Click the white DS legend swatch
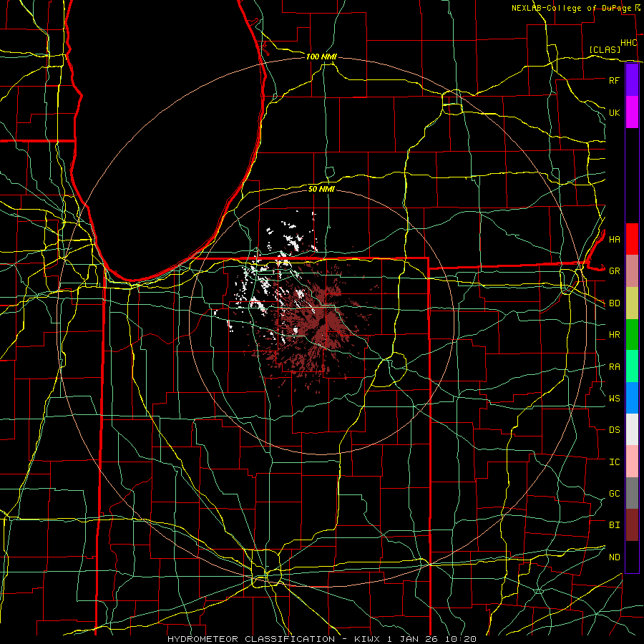The image size is (644, 644). (x=632, y=429)
